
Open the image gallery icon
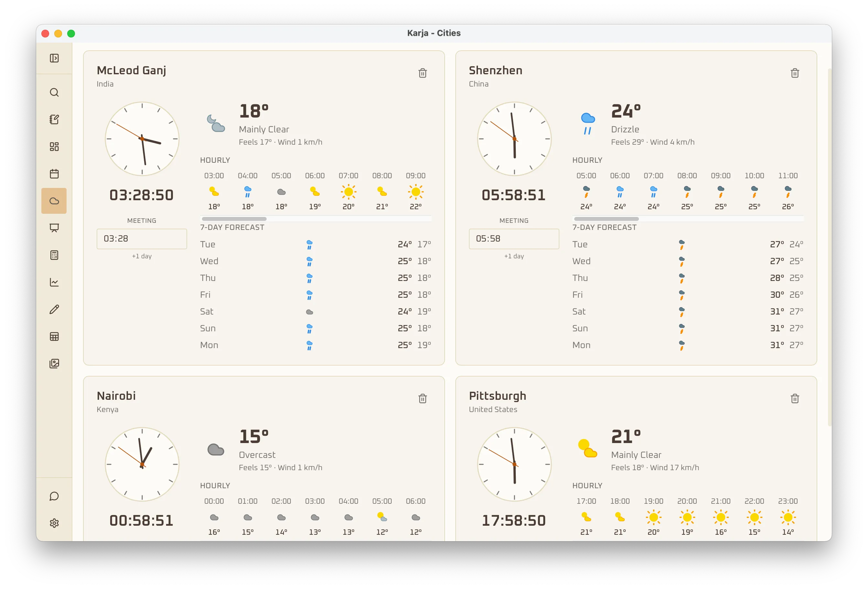tap(54, 364)
